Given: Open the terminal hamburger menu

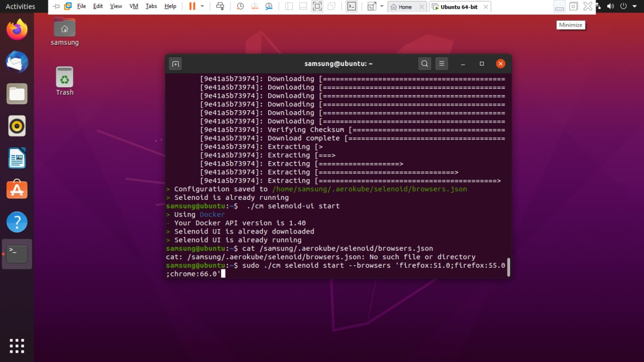Looking at the screenshot, I should click(441, 64).
